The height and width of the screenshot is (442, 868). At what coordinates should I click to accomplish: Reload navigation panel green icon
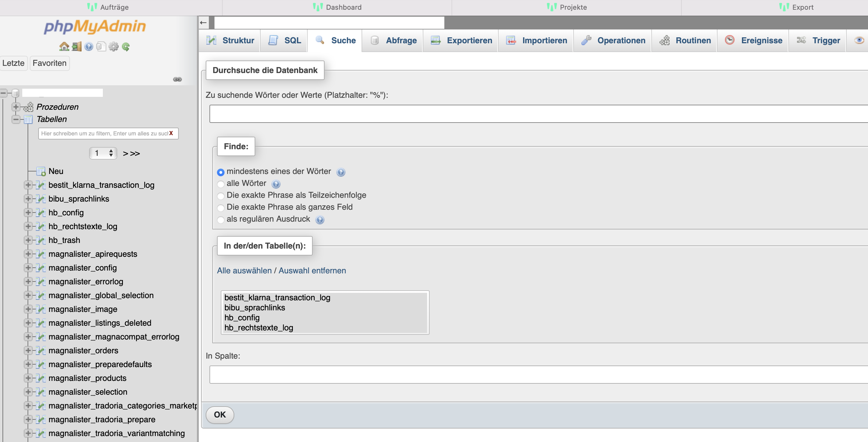tap(126, 46)
